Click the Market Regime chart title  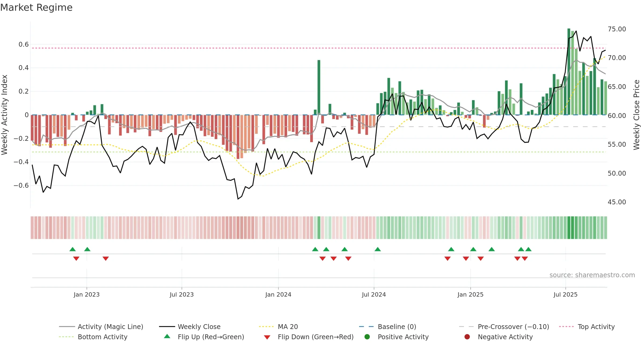36,8
